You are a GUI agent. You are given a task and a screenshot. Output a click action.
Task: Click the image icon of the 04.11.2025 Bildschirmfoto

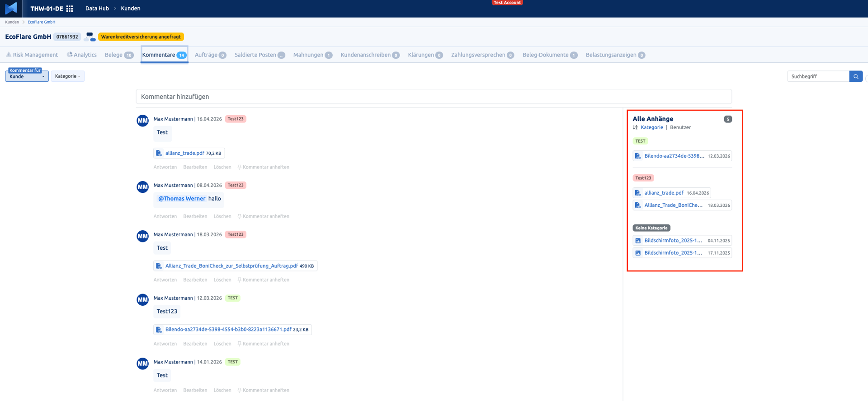click(x=638, y=241)
